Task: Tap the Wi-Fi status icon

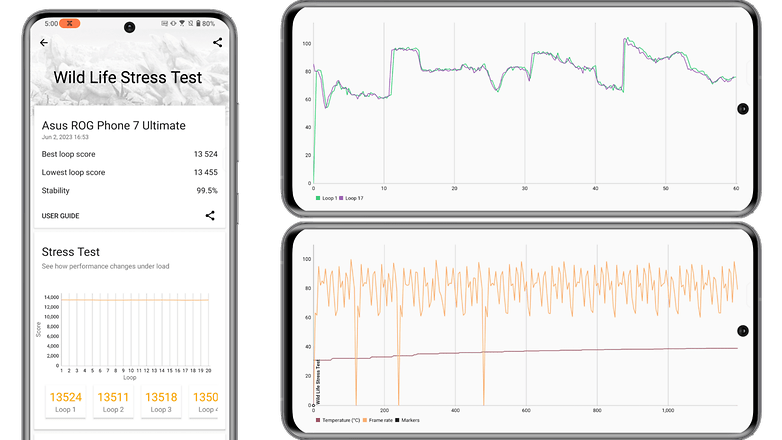Action: click(182, 23)
